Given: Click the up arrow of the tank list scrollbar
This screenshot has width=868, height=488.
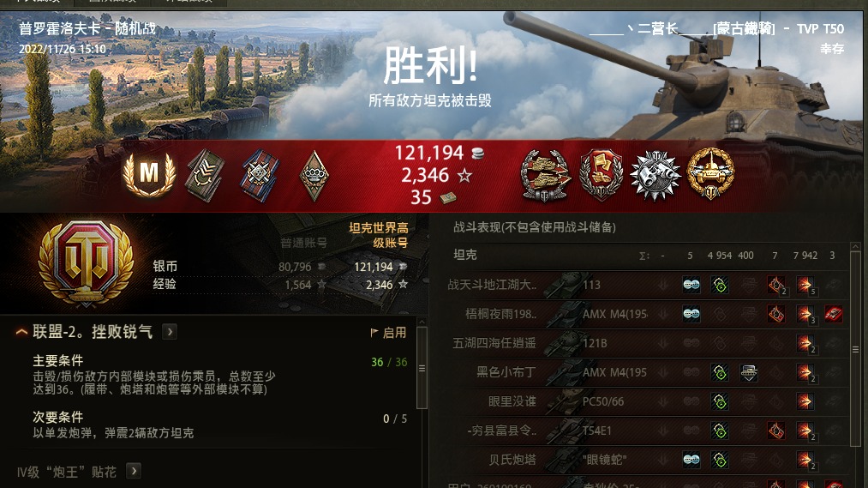Looking at the screenshot, I should (855, 246).
